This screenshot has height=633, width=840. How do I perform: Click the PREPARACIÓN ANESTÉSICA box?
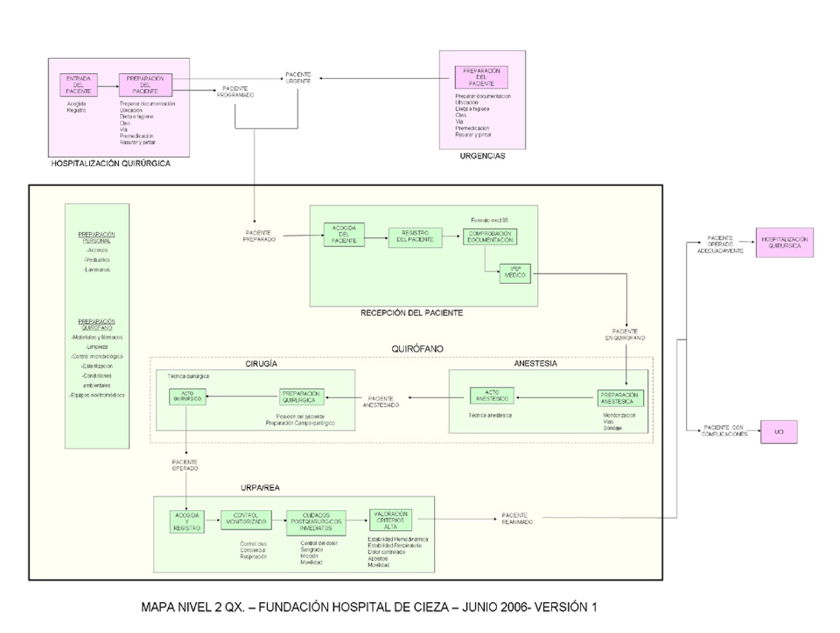point(619,399)
